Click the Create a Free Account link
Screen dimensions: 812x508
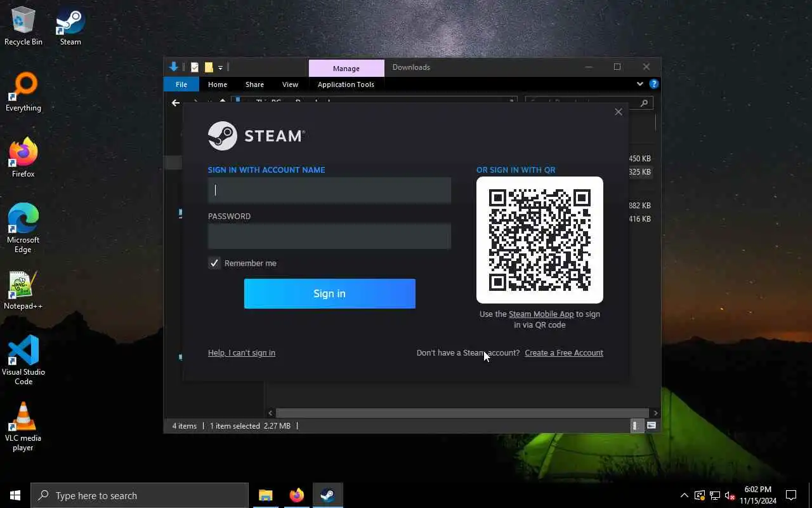click(x=564, y=352)
